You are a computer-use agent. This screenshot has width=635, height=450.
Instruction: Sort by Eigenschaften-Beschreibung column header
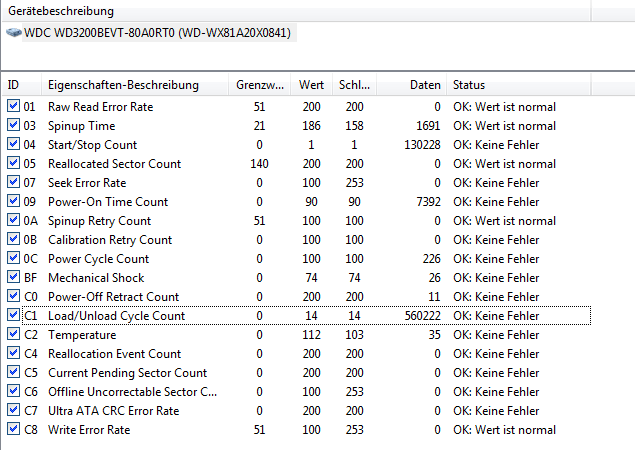point(135,85)
